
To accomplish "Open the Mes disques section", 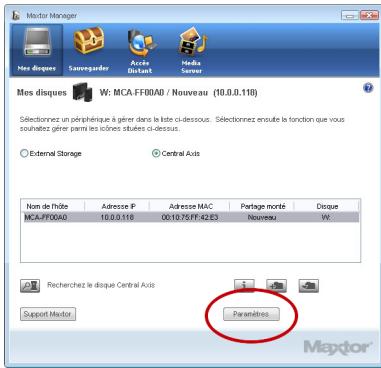I will pos(37,50).
